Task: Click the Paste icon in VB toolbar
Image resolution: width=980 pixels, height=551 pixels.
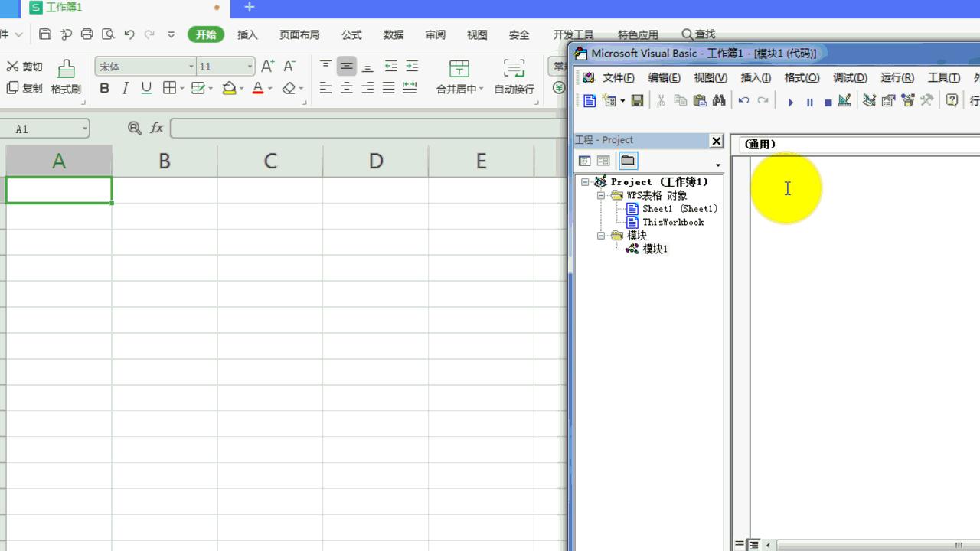Action: tap(700, 100)
